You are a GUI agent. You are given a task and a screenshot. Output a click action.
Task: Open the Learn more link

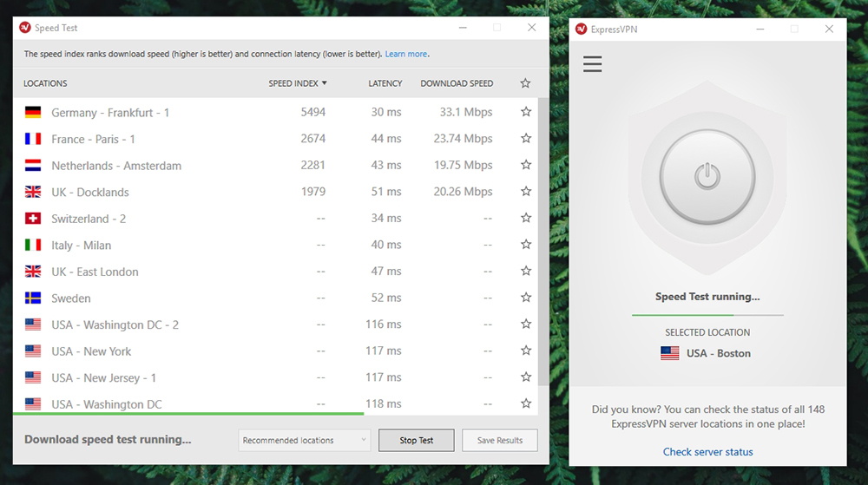pos(406,54)
